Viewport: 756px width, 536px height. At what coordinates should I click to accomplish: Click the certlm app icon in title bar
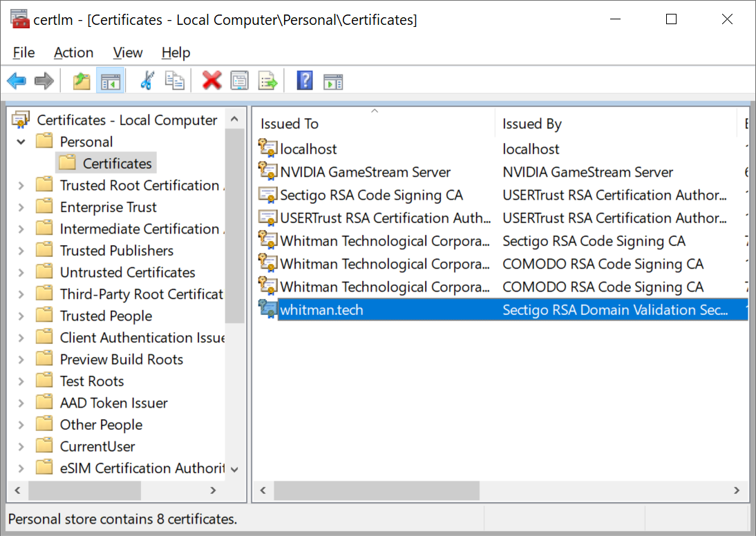20,19
